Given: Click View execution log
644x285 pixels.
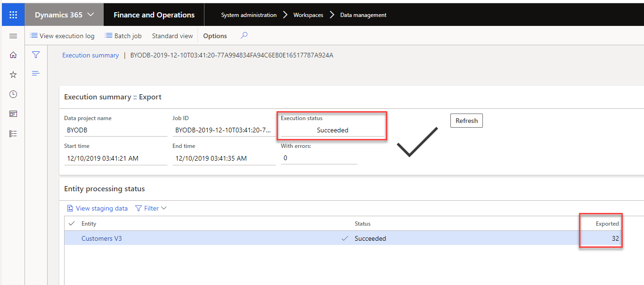Looking at the screenshot, I should pyautogui.click(x=62, y=36).
